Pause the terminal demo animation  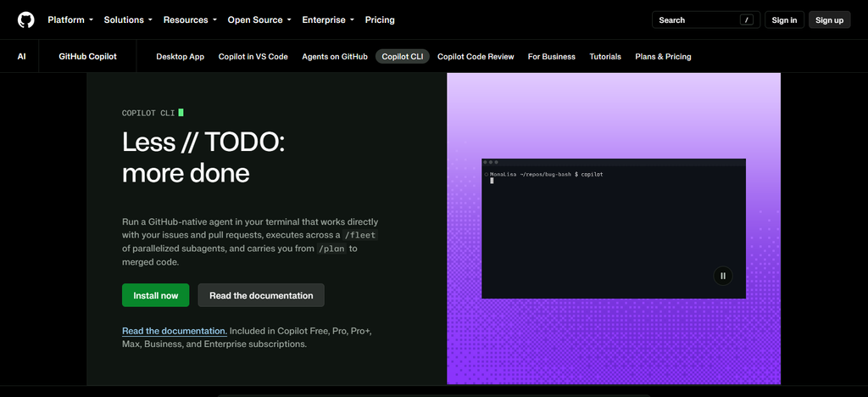click(722, 276)
